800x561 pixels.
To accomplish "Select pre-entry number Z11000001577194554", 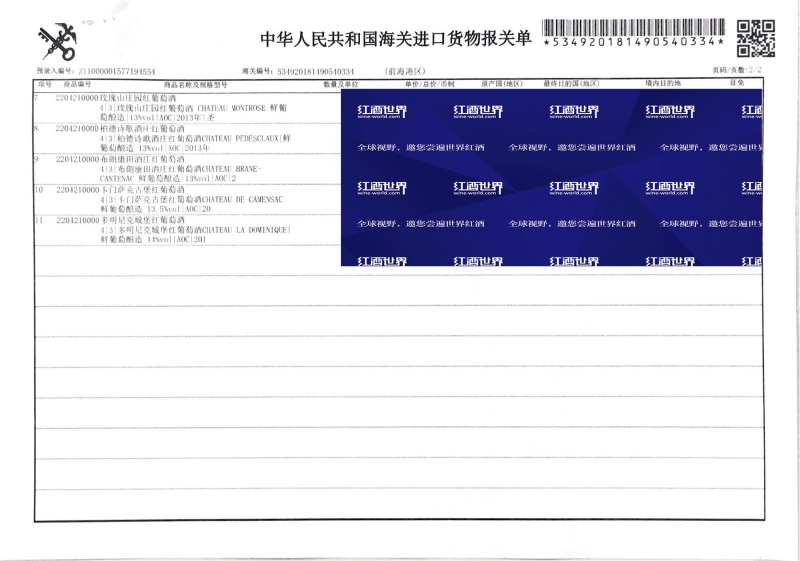I will click(x=116, y=71).
